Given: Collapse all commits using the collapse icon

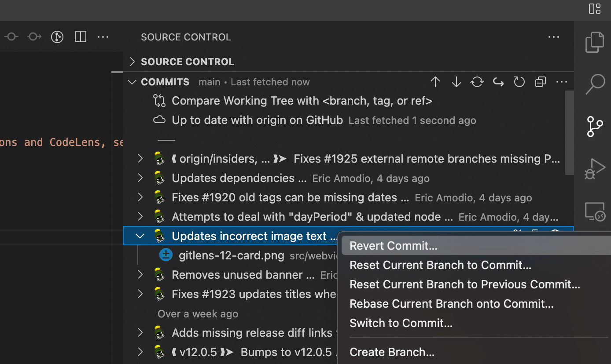Looking at the screenshot, I should [540, 82].
